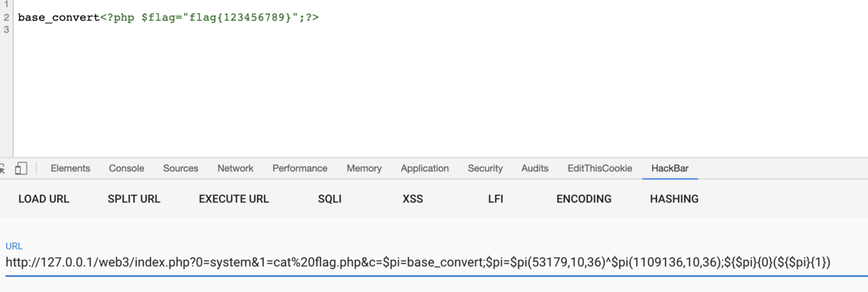Viewport: 868px width, 292px height.
Task: Expand the LFI options
Action: (496, 199)
